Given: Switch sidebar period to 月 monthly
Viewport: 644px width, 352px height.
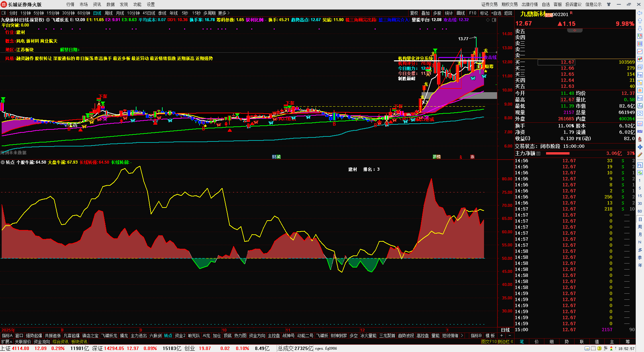Looking at the screenshot, I should click(x=640, y=234).
